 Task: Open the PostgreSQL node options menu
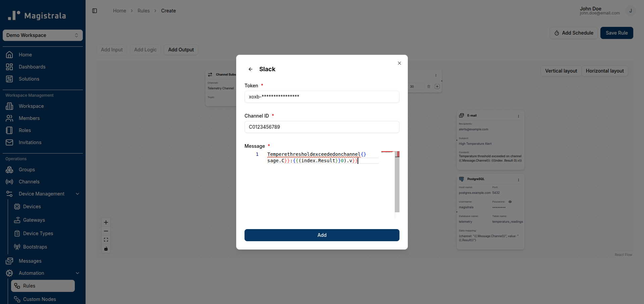[519, 180]
